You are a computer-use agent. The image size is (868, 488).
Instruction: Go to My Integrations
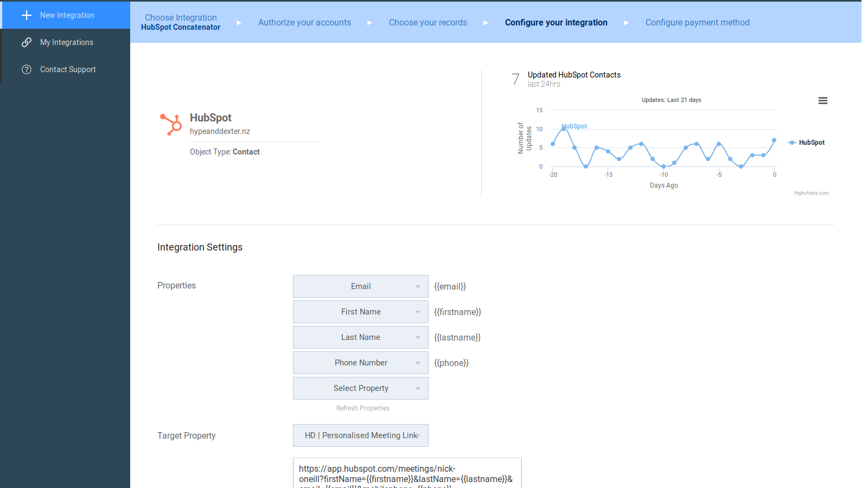click(66, 42)
